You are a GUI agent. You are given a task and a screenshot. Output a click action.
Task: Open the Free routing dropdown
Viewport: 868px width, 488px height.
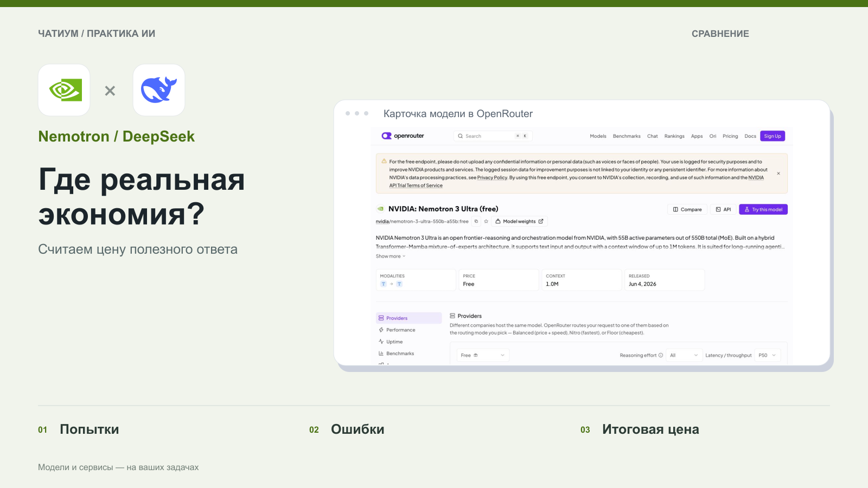tap(483, 355)
